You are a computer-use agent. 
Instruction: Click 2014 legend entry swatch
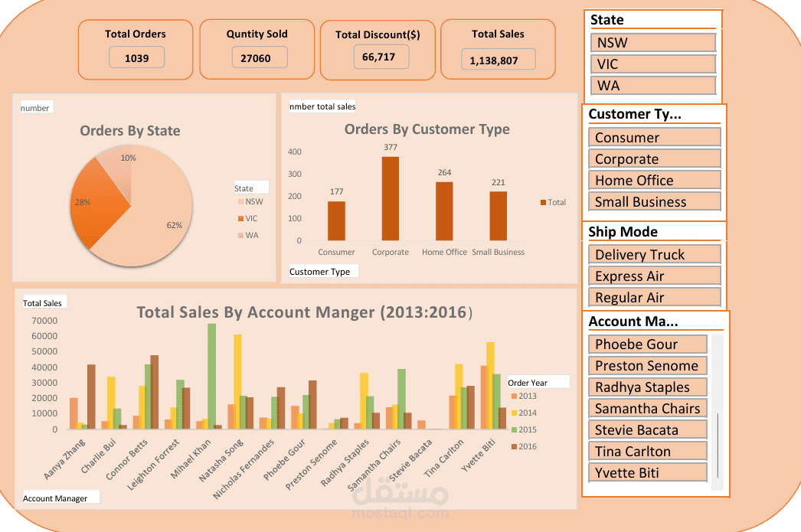(514, 413)
